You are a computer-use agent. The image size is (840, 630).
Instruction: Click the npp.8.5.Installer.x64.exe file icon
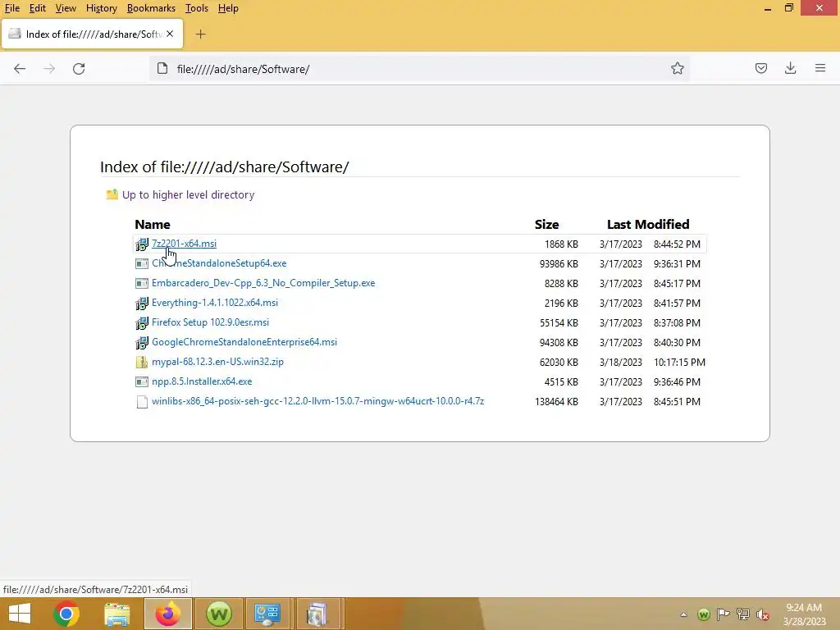coord(141,382)
